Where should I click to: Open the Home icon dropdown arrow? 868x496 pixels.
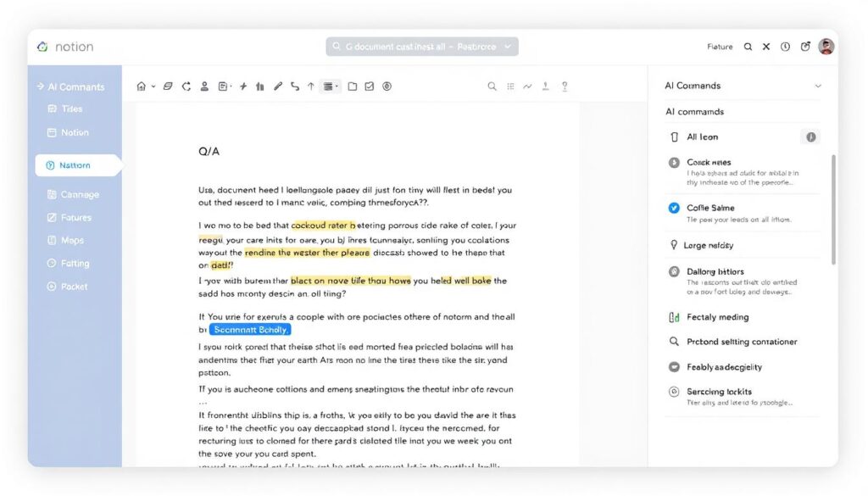(x=153, y=86)
